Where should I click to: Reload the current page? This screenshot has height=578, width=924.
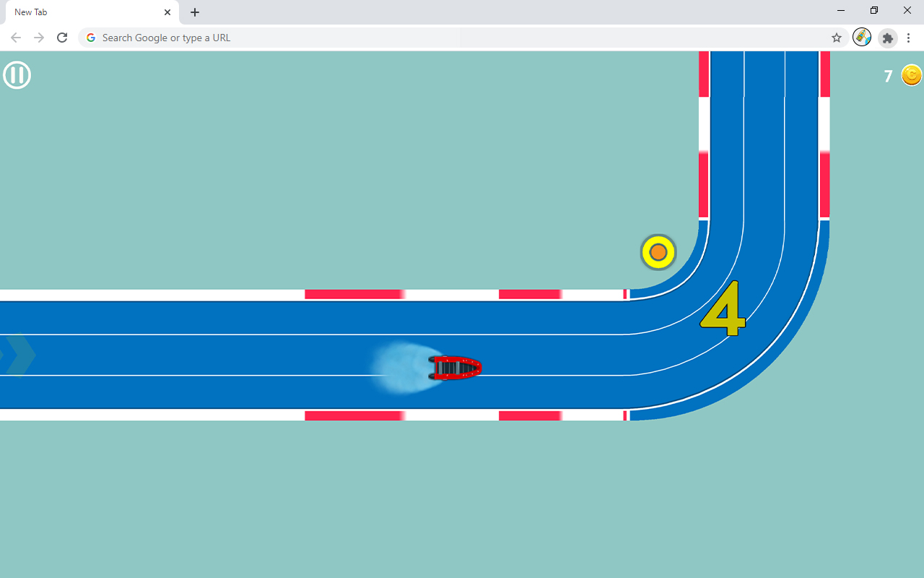(62, 37)
